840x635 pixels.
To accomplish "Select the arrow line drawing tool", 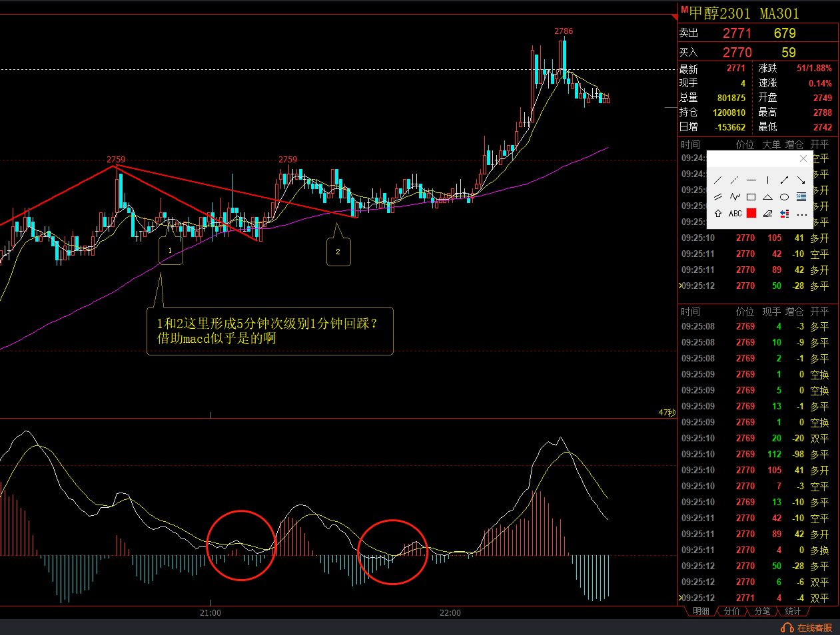I will click(x=801, y=180).
